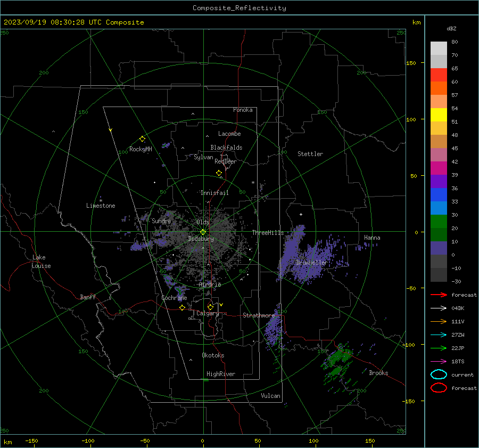Click the Innisfail town label
Viewport: 479px width, 448px height.
coord(214,193)
